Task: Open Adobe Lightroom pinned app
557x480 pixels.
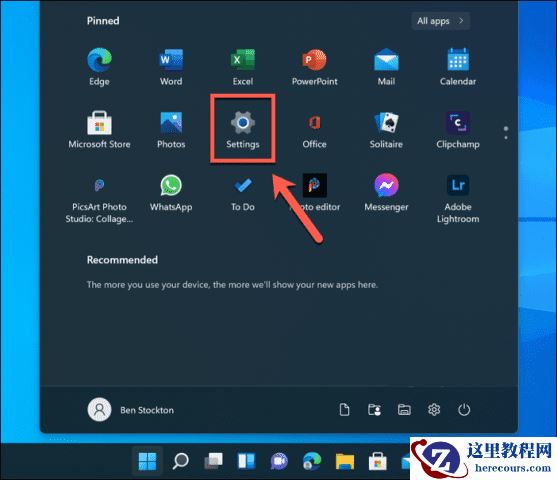Action: pos(458,198)
